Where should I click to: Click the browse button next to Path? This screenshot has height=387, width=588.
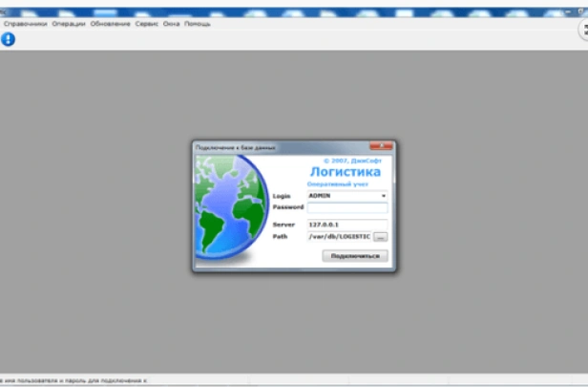380,235
